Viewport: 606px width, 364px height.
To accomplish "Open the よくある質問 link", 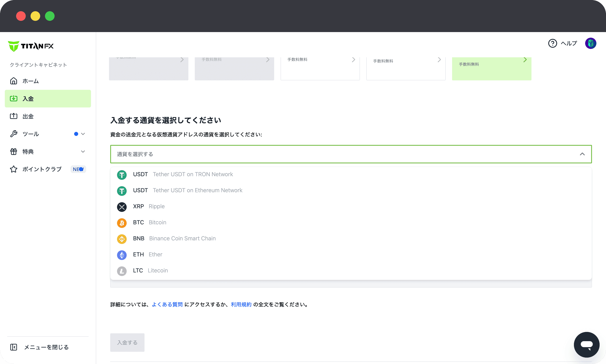I will pos(167,304).
